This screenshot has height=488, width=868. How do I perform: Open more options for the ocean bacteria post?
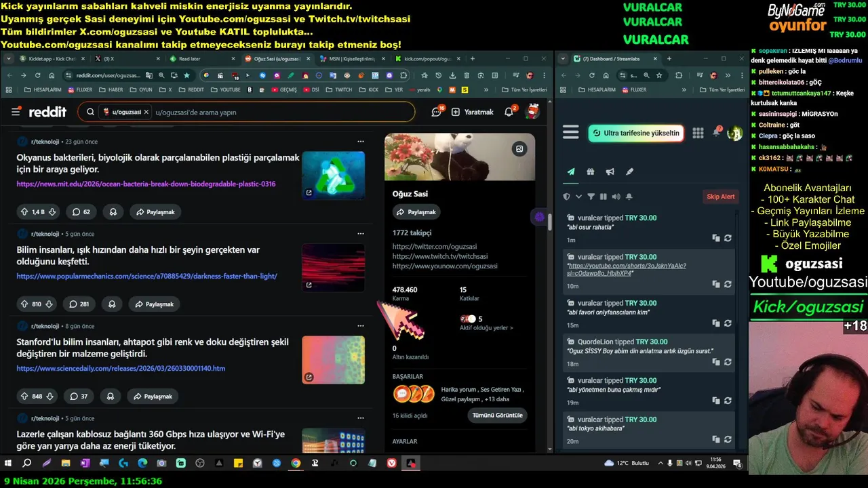coord(361,142)
